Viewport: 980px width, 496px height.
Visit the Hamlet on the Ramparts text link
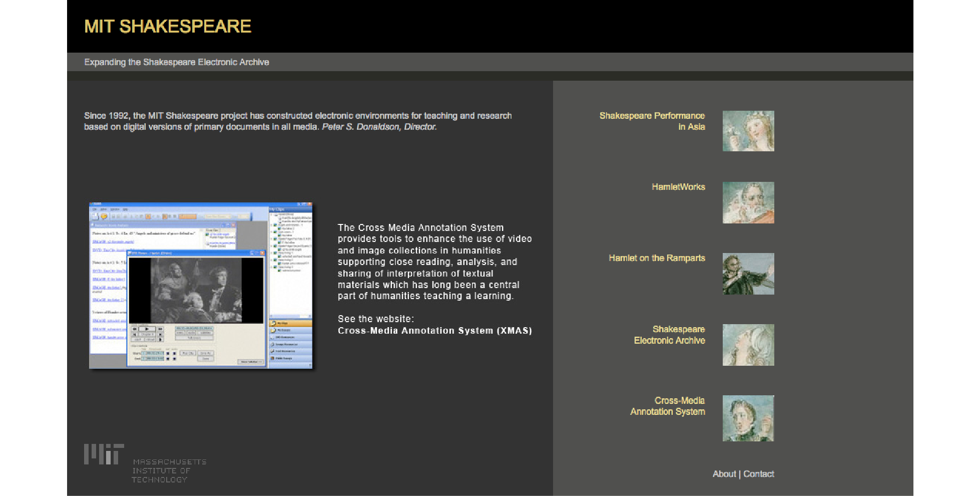coord(657,258)
